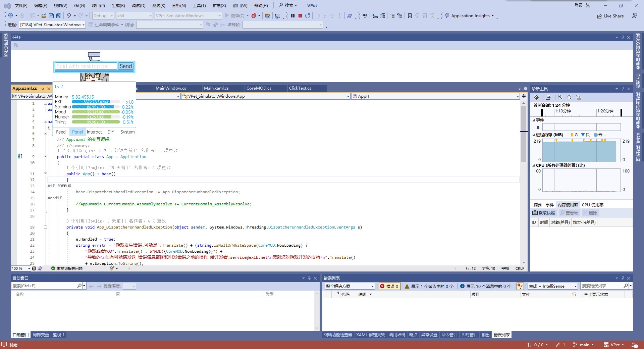Screen dimensions: 644x349
Task: Open the diagnostic tools settings gear
Action: click(x=536, y=97)
